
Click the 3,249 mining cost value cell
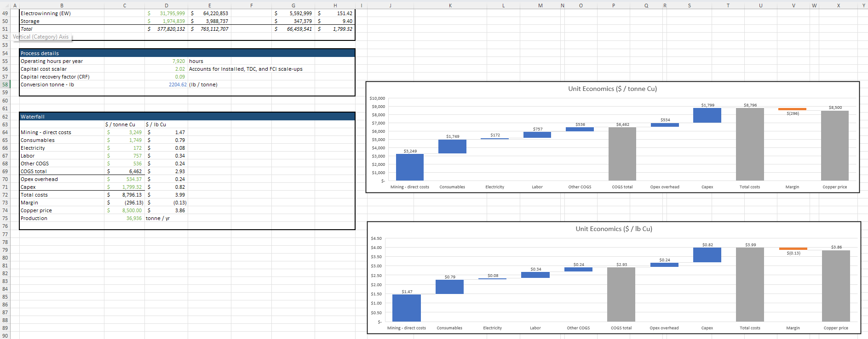coord(124,132)
